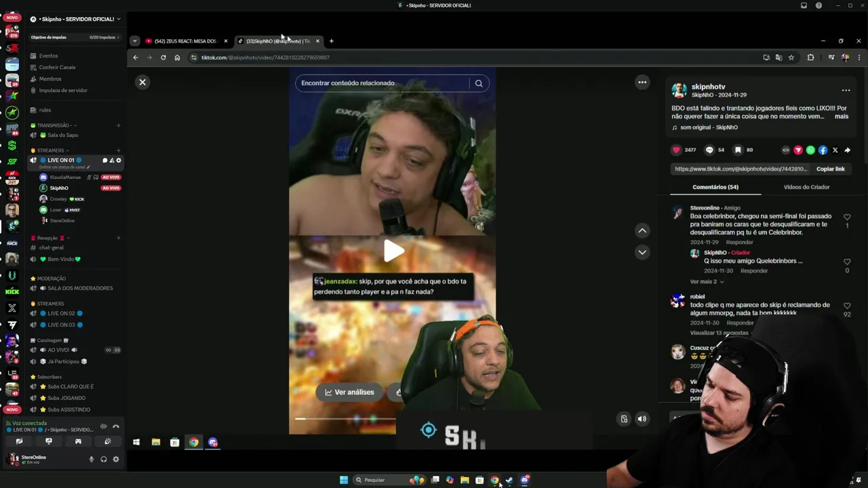This screenshot has width=868, height=488.
Task: Share your screen in Discord
Action: point(49,441)
